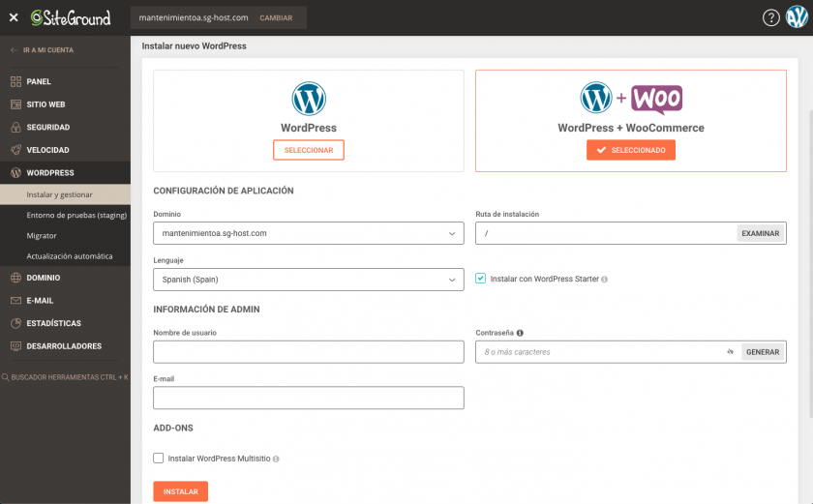The image size is (813, 504).
Task: Focus the Nombre de usuario field
Action: [x=308, y=352]
